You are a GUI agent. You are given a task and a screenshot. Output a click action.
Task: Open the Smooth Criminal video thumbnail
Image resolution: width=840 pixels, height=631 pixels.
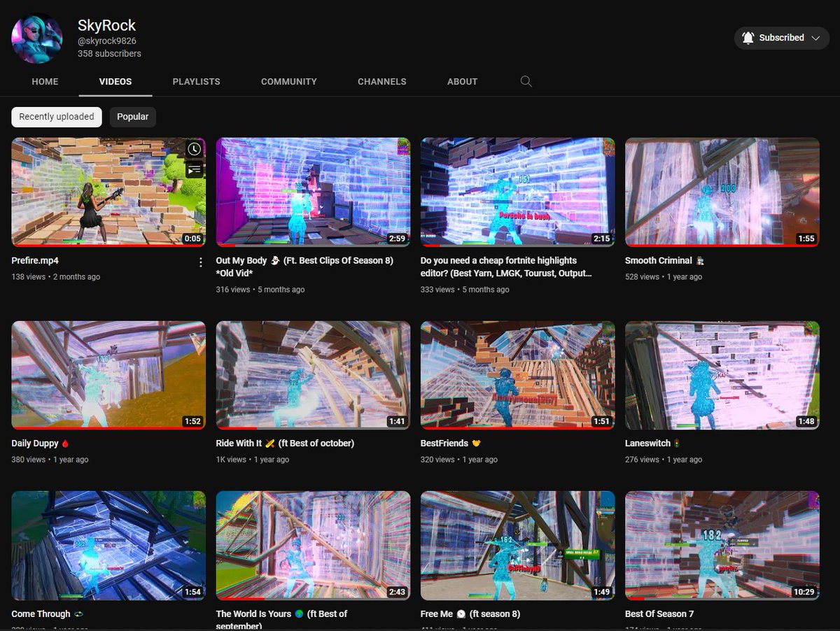[x=722, y=192]
